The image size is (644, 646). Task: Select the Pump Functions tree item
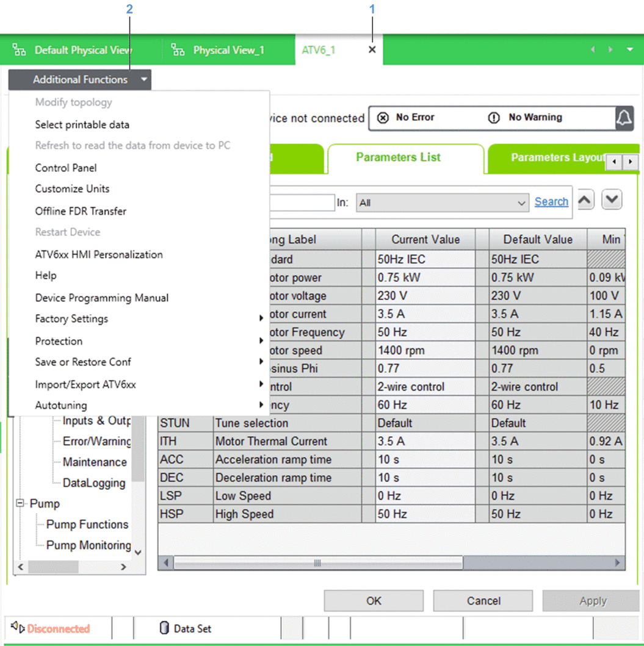[x=87, y=524]
